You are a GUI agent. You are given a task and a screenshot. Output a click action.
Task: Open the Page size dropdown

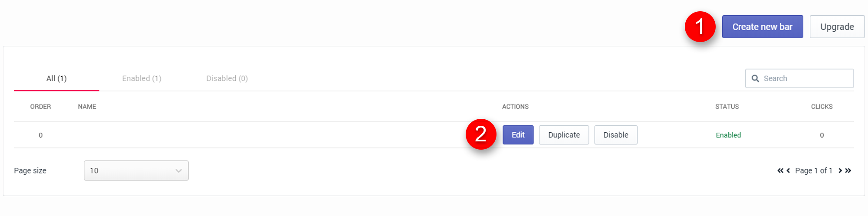(136, 170)
